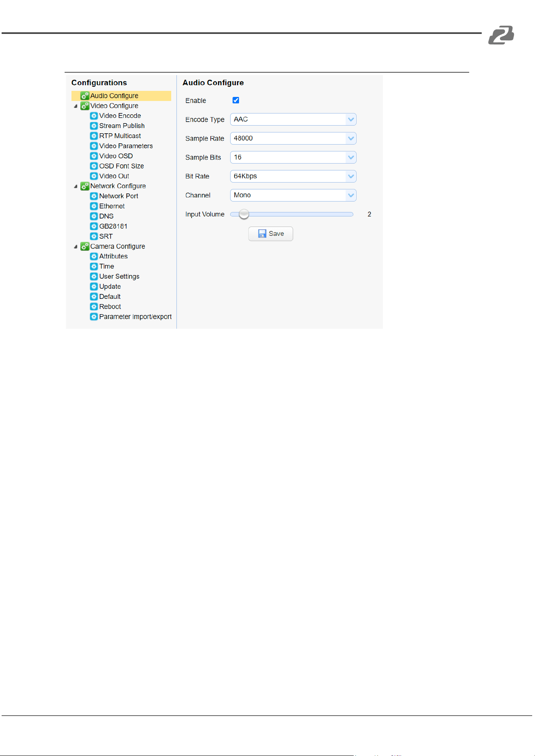The width and height of the screenshot is (535, 756).
Task: Select the Camera Configure tree label
Action: (117, 246)
